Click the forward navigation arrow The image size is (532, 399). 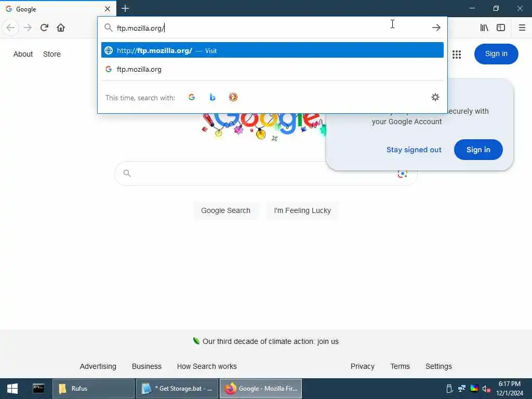point(28,28)
